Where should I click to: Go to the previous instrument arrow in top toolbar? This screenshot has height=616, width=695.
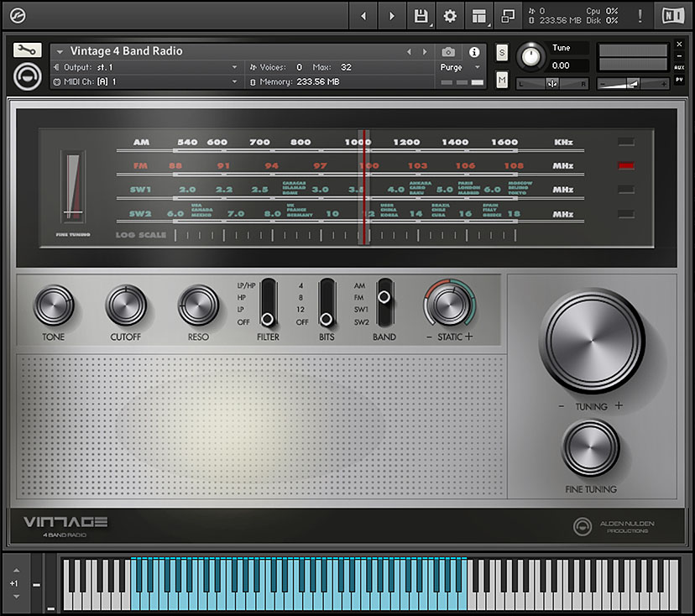pyautogui.click(x=363, y=15)
